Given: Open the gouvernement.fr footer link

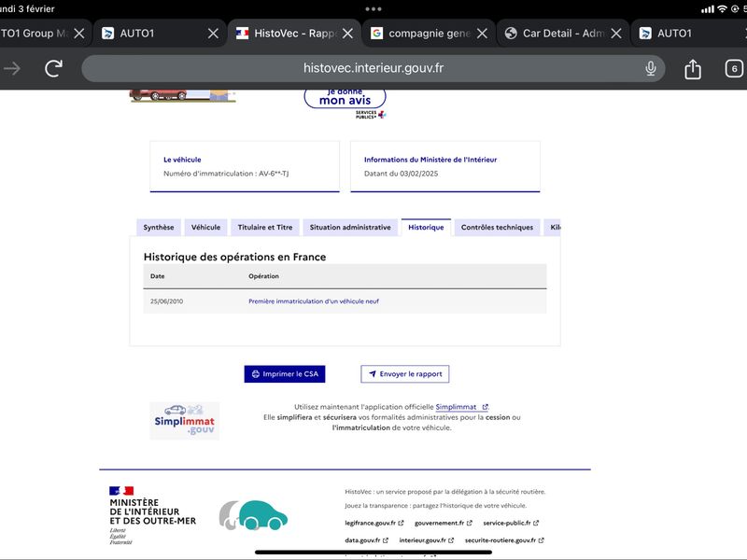Looking at the screenshot, I should (443, 523).
